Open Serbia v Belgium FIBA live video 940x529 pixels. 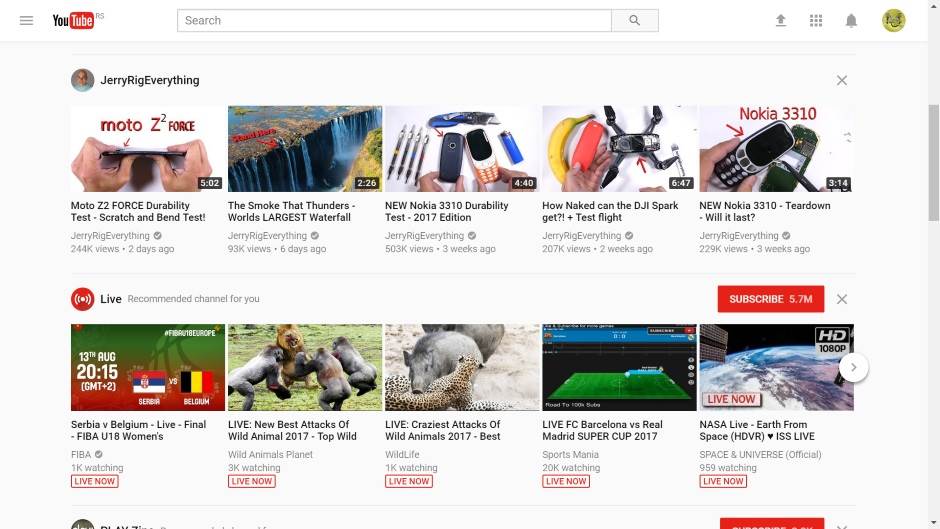coord(148,367)
